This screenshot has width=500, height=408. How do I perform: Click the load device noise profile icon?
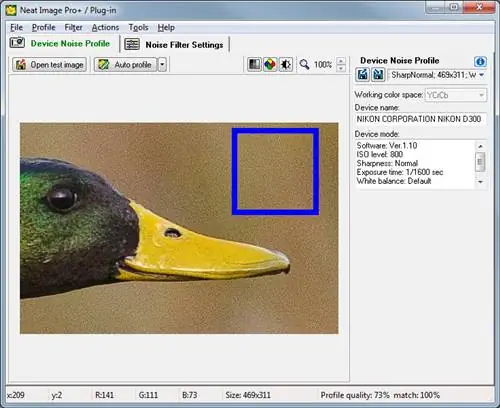pos(362,75)
